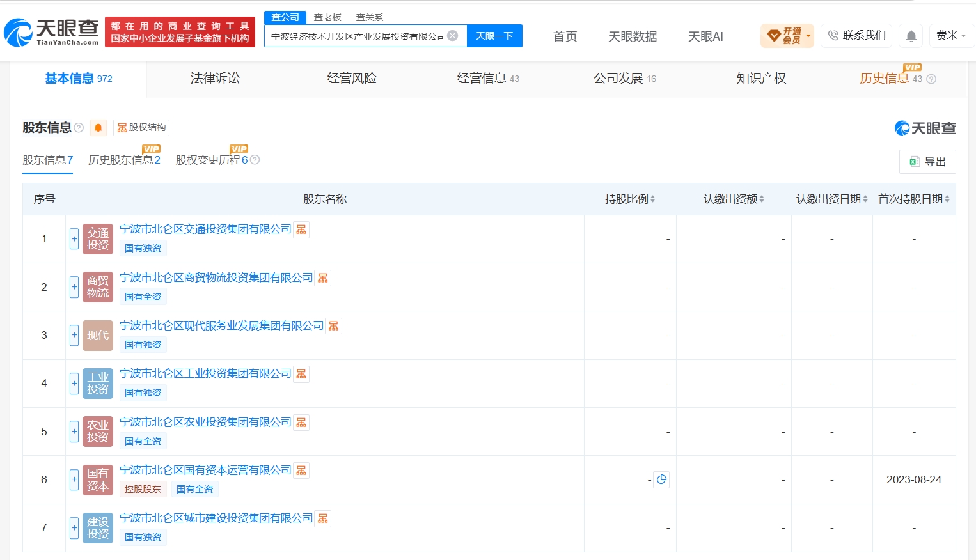Open 费米 user account dropdown

pos(951,36)
